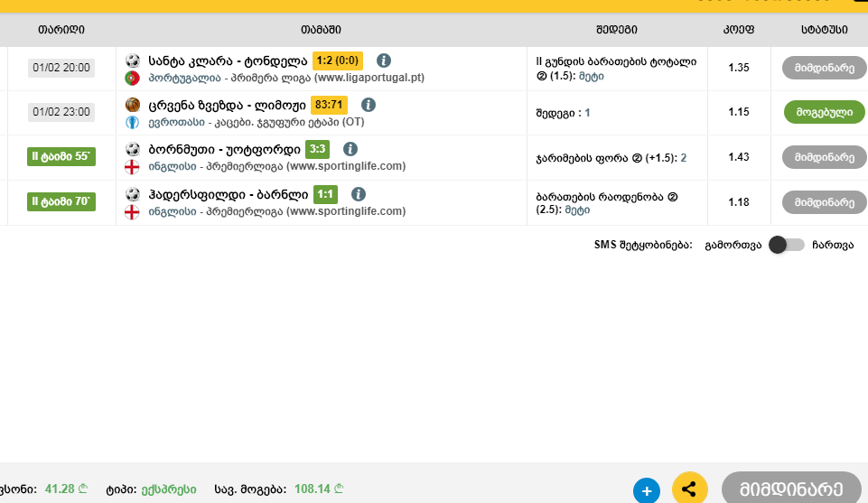
Task: Click the ცრვენა ზვეზდა - ლიმოჟი match name
Action: tap(227, 105)
